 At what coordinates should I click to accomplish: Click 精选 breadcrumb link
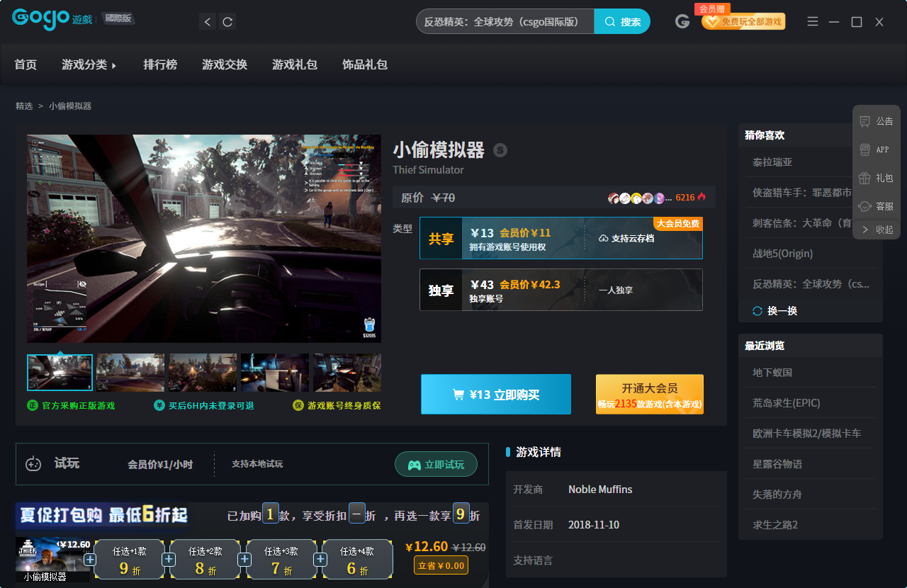tap(24, 106)
